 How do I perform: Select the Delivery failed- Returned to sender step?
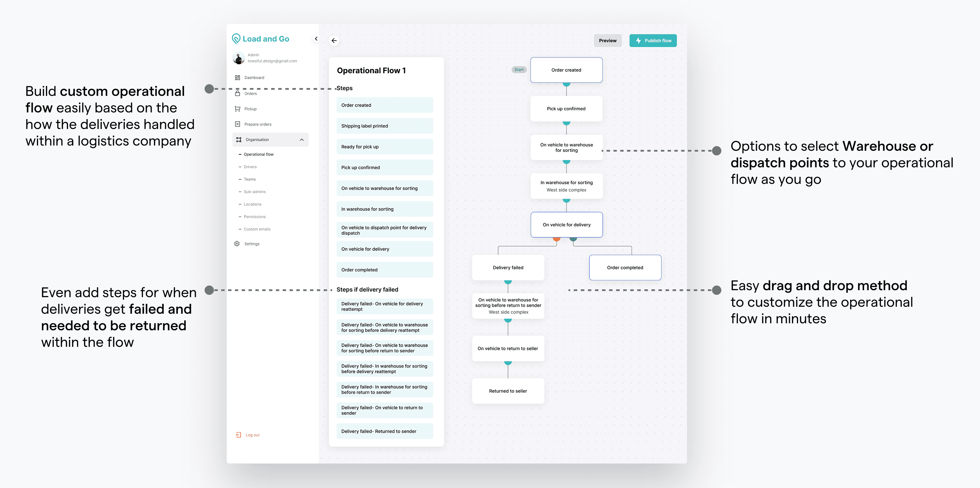pyautogui.click(x=384, y=431)
